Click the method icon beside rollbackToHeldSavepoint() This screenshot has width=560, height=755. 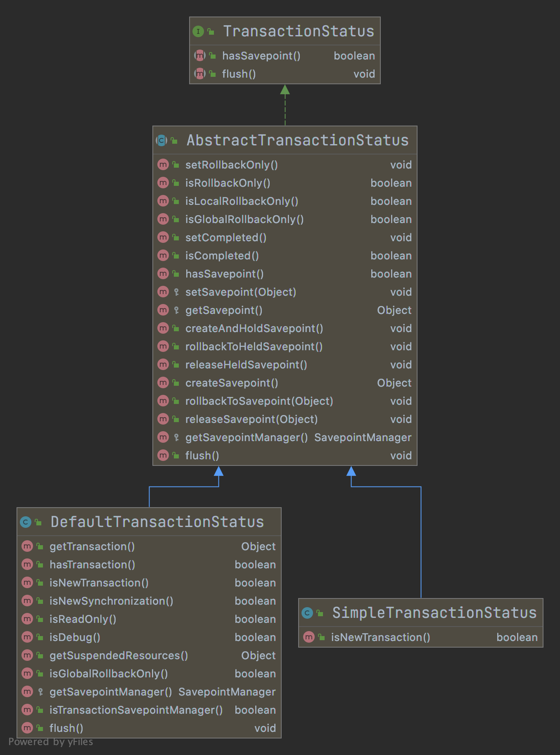coord(163,347)
